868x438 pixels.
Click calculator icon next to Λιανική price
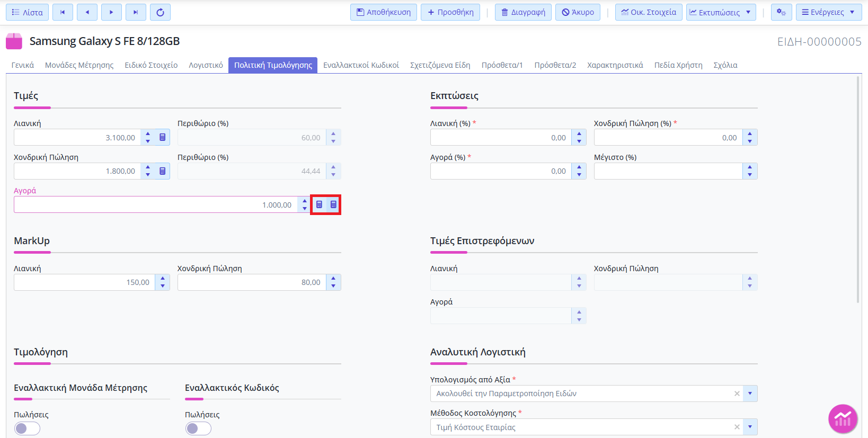point(163,138)
